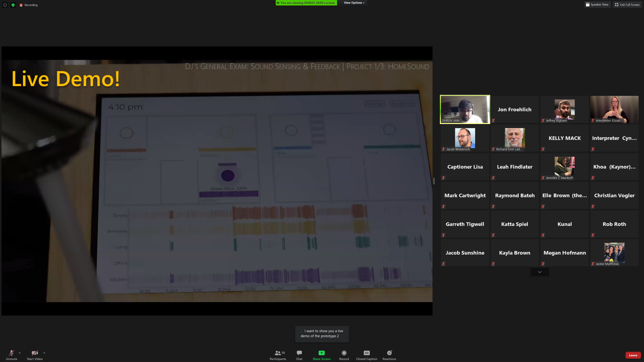Select Speaker View tab top right
644x362 pixels.
pos(597,4)
